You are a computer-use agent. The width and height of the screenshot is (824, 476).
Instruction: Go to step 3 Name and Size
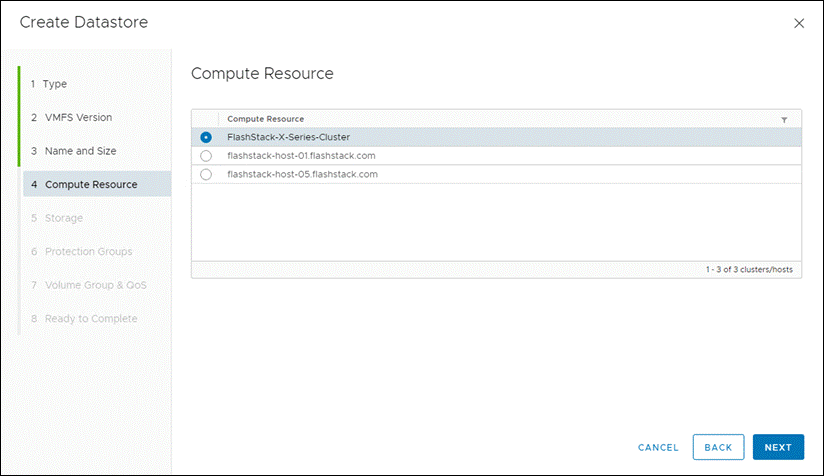click(74, 151)
